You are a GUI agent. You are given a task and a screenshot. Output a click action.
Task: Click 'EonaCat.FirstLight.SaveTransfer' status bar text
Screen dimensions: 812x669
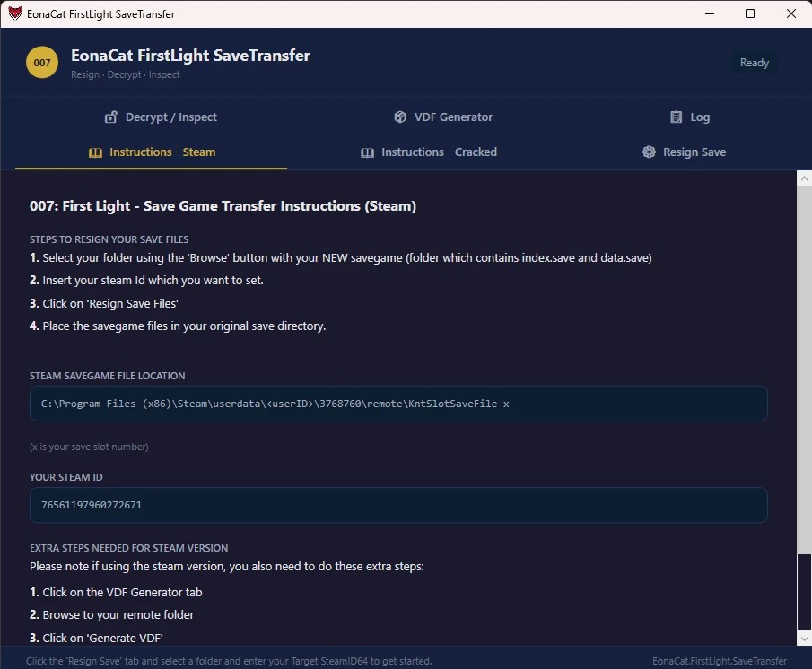coord(720,661)
